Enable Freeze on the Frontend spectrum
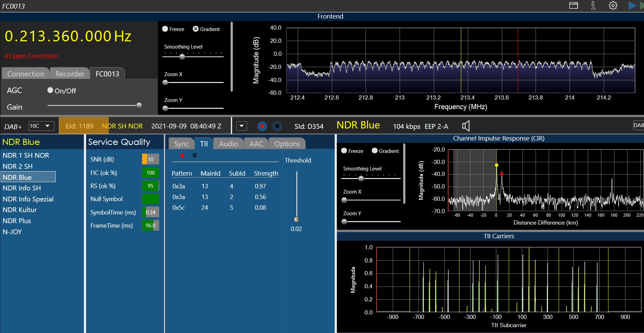 click(165, 29)
